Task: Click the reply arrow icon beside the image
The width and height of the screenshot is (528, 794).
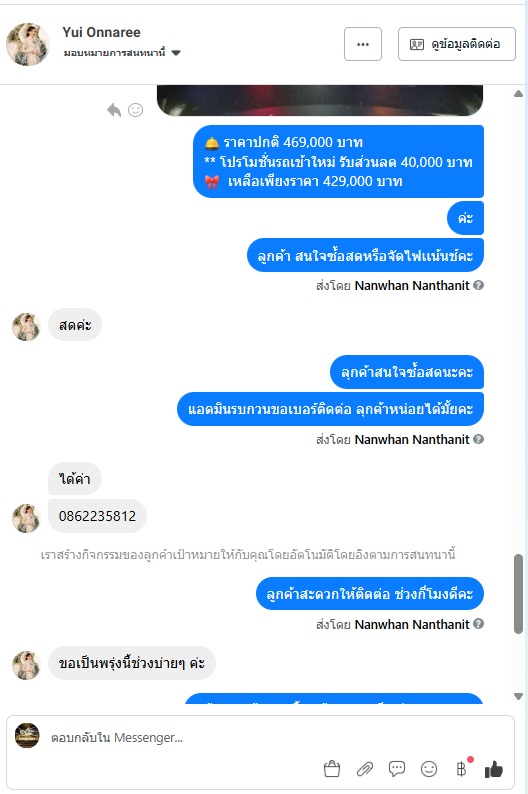Action: point(114,110)
